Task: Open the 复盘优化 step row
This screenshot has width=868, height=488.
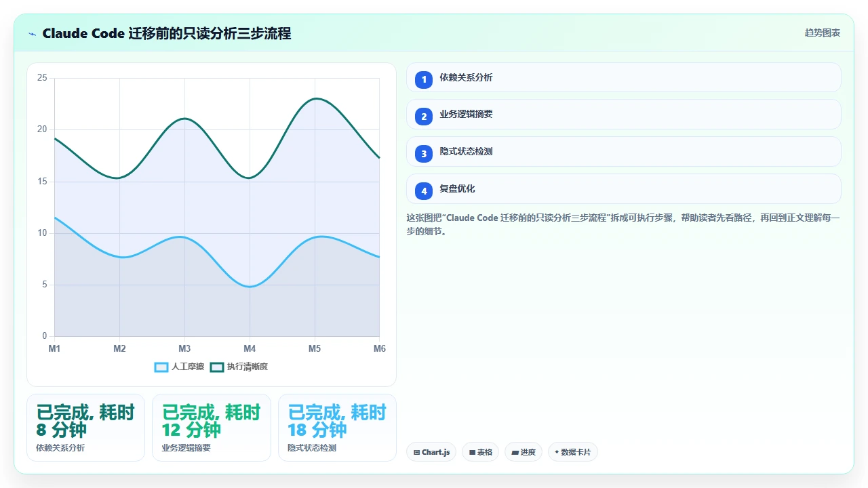Action: pyautogui.click(x=624, y=189)
